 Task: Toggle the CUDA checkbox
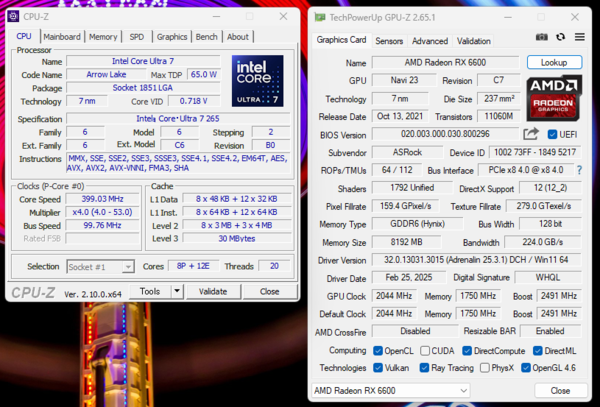[425, 351]
